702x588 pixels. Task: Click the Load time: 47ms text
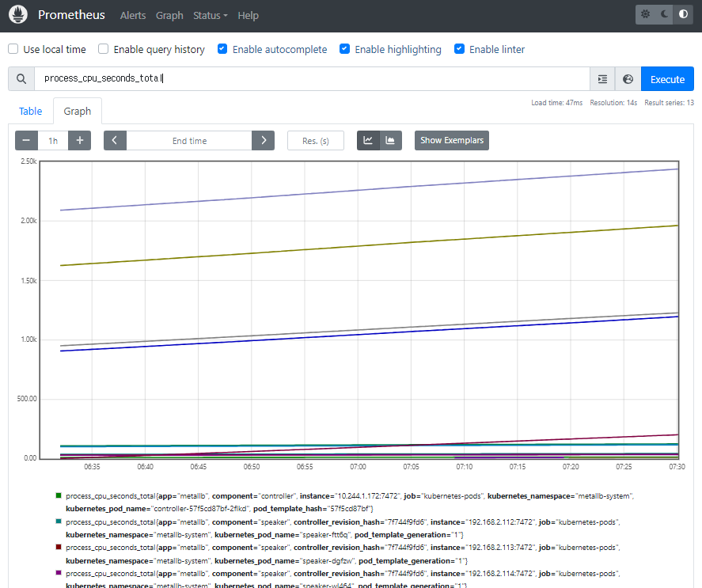557,103
